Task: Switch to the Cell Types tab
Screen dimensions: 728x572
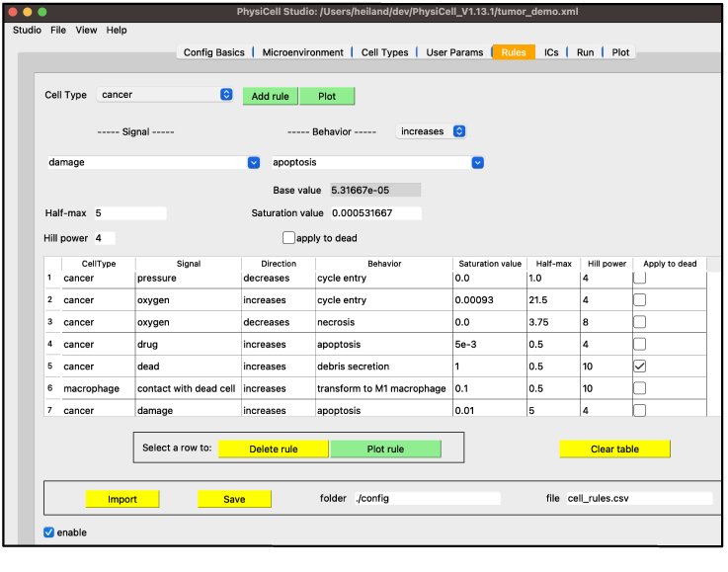Action: point(384,52)
